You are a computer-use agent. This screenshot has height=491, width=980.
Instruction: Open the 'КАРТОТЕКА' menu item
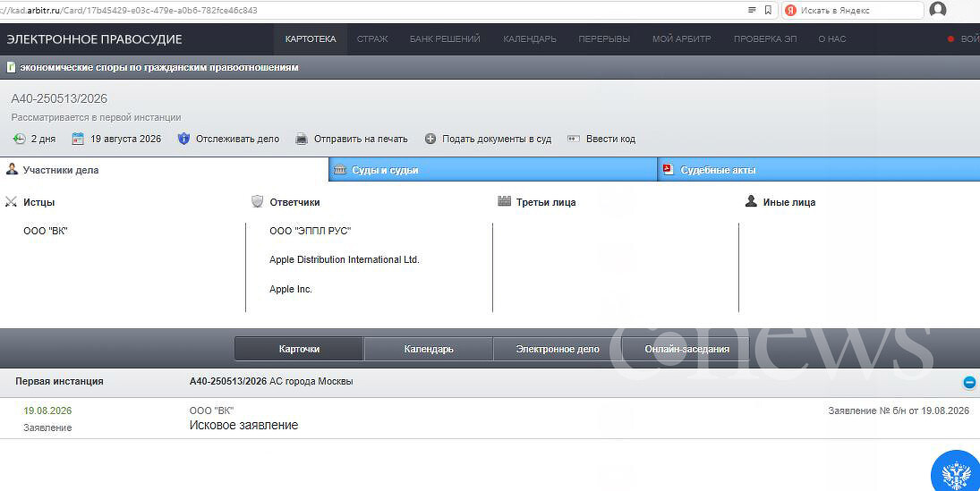(311, 38)
